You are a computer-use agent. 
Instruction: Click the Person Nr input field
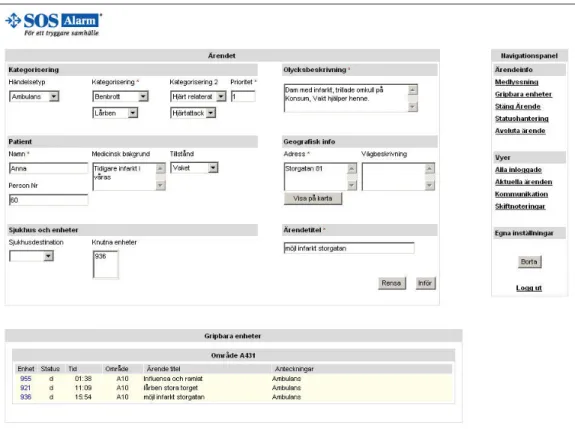click(48, 200)
